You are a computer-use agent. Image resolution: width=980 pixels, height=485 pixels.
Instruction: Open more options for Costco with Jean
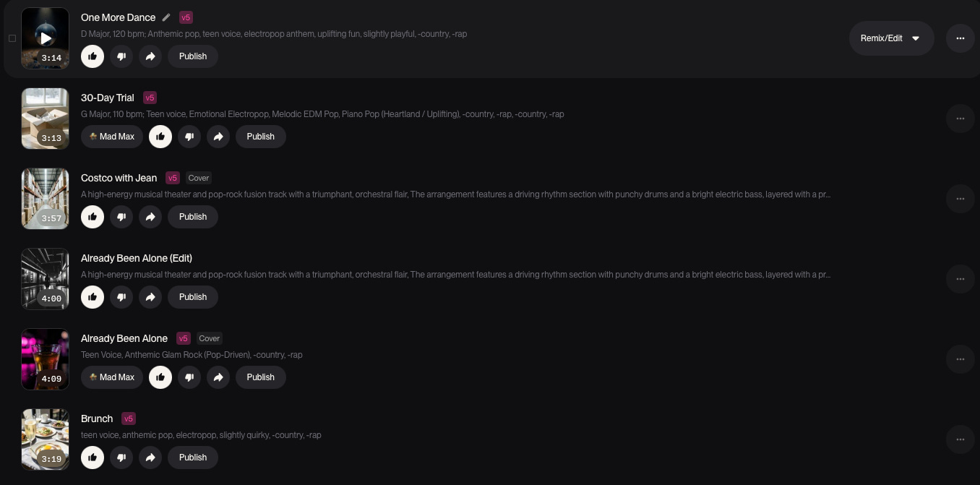tap(960, 199)
